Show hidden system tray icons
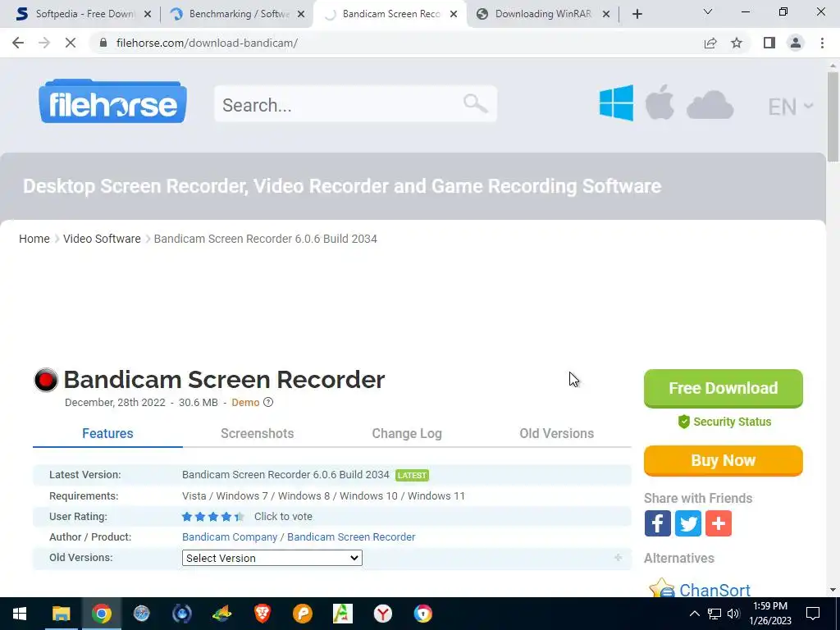Image resolution: width=840 pixels, height=630 pixels. [x=694, y=614]
